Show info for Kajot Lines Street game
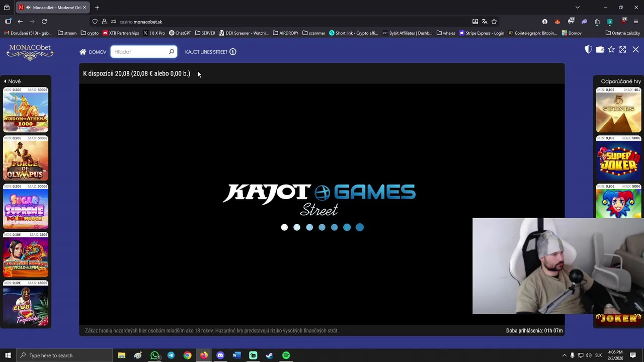The image size is (644, 362). tap(233, 52)
